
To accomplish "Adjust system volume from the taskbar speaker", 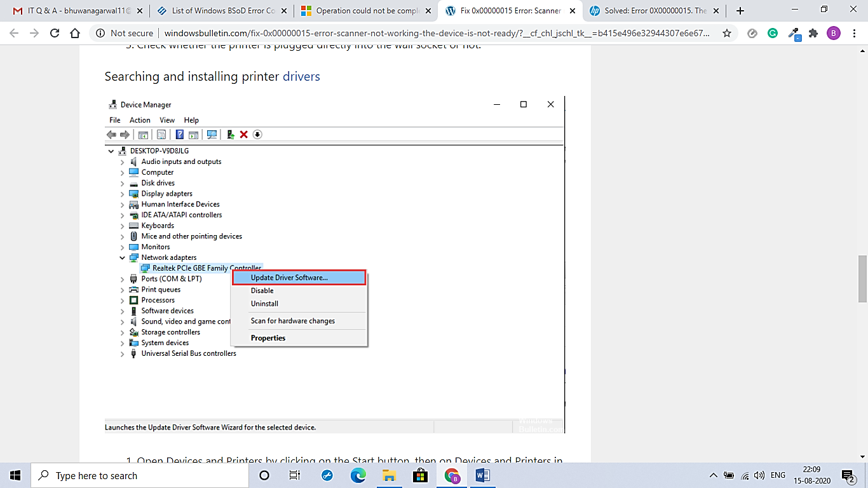I will click(759, 475).
